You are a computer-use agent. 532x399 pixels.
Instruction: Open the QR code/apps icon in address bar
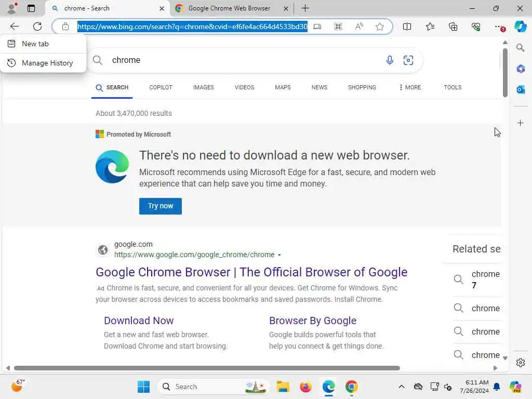(x=338, y=26)
